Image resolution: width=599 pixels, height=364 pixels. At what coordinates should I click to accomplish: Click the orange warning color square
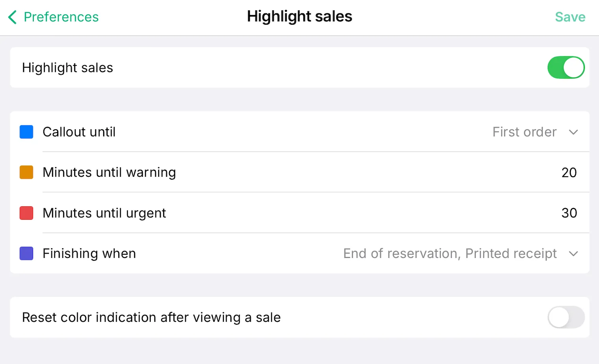pyautogui.click(x=26, y=173)
